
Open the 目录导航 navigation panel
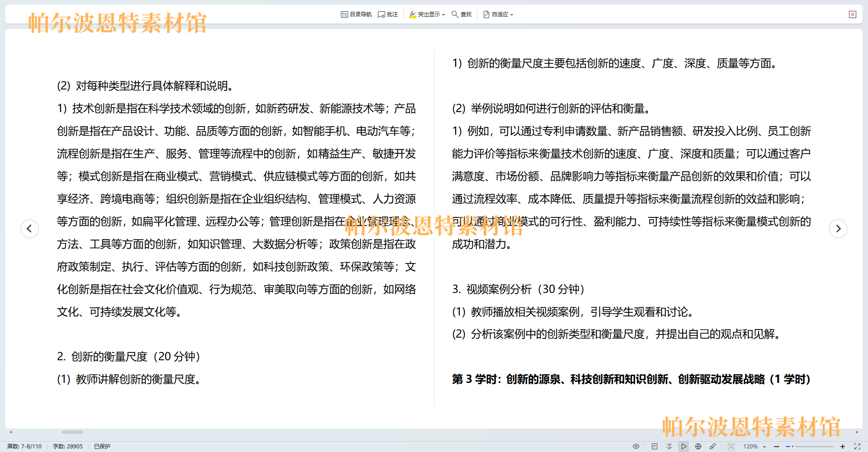point(356,14)
